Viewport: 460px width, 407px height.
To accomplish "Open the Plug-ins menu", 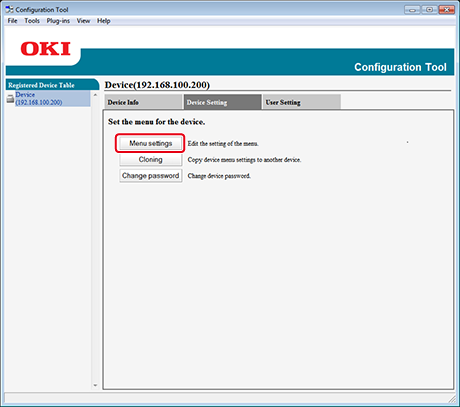I will 58,21.
